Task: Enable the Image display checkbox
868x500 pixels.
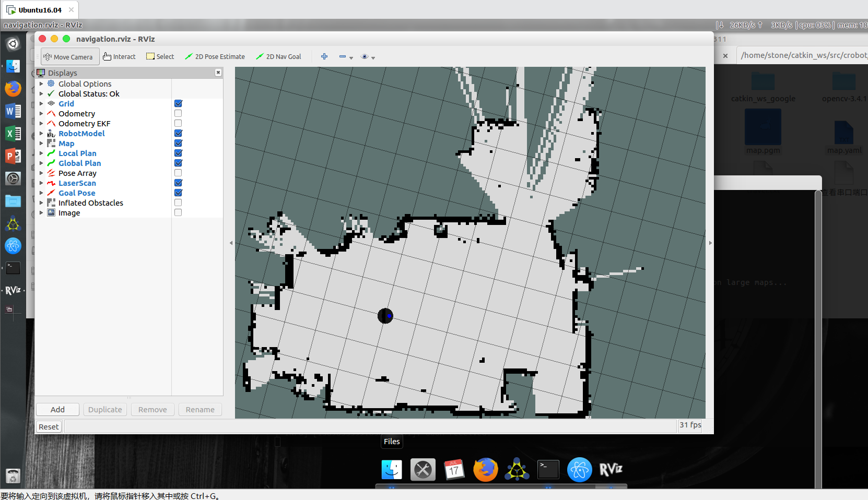Action: pos(178,213)
